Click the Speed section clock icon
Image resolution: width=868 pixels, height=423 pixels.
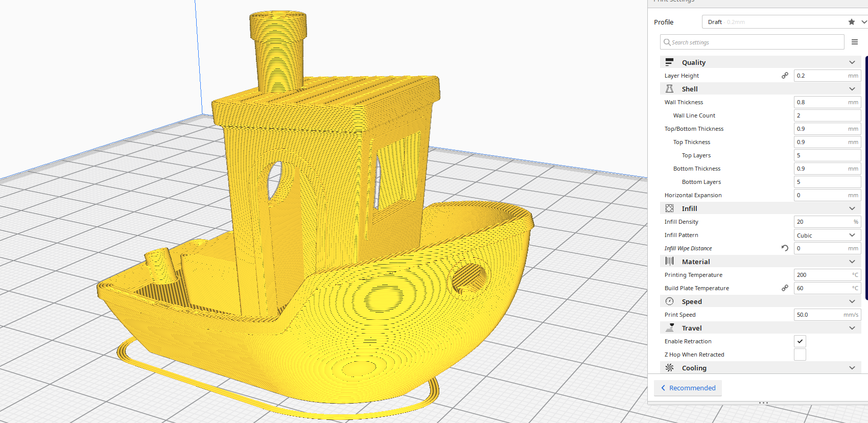[x=669, y=301]
